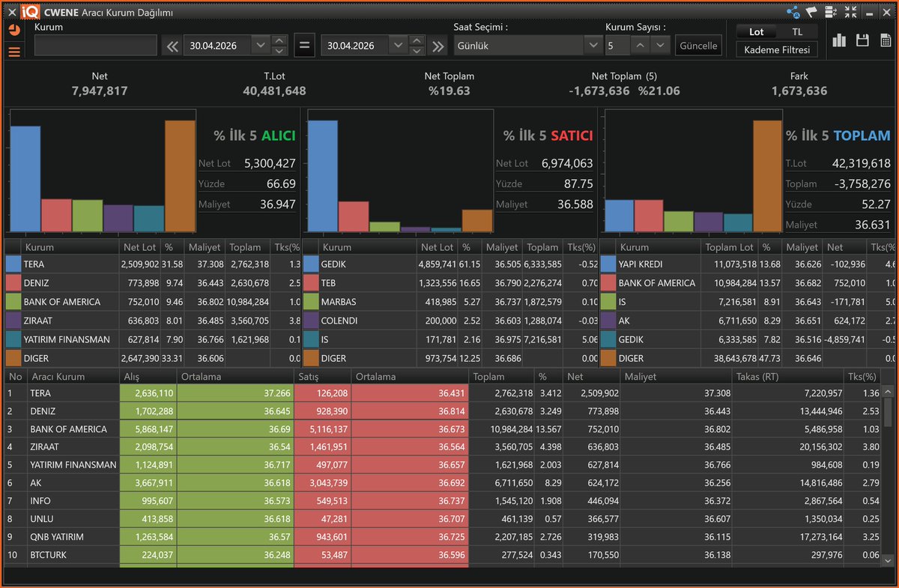This screenshot has width=899, height=588.
Task: Click the collapse-arrows compact view icon
Action: (x=850, y=11)
